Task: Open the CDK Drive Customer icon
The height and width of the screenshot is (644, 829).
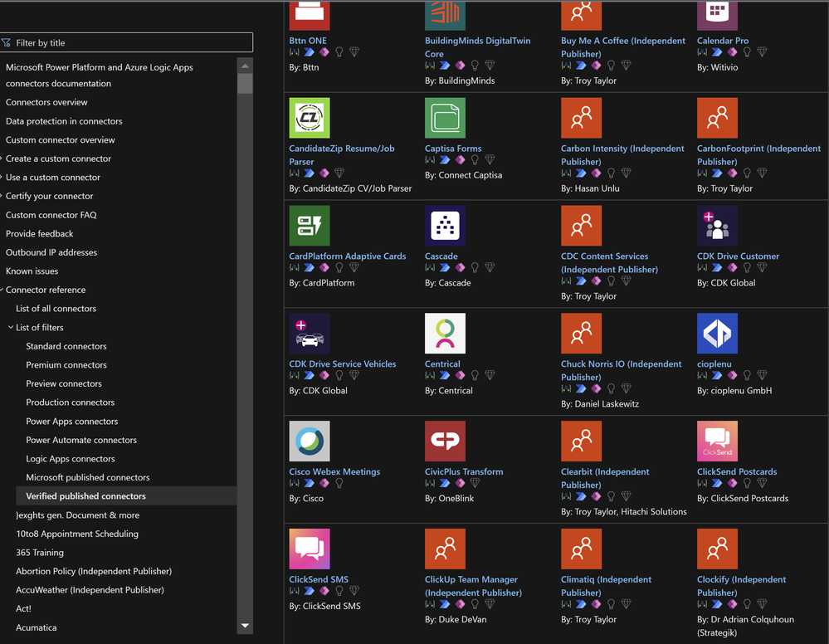Action: click(x=717, y=226)
